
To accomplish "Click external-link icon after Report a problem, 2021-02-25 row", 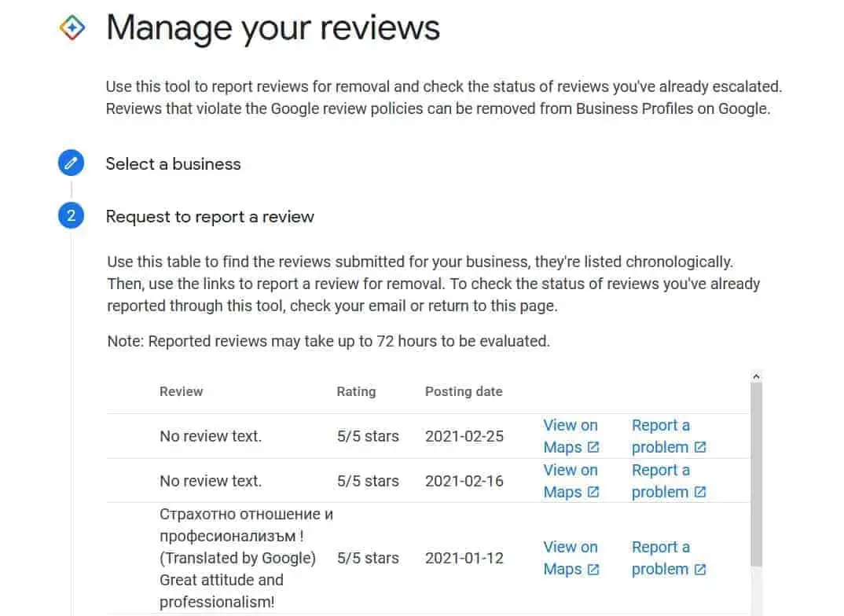I will tap(699, 447).
